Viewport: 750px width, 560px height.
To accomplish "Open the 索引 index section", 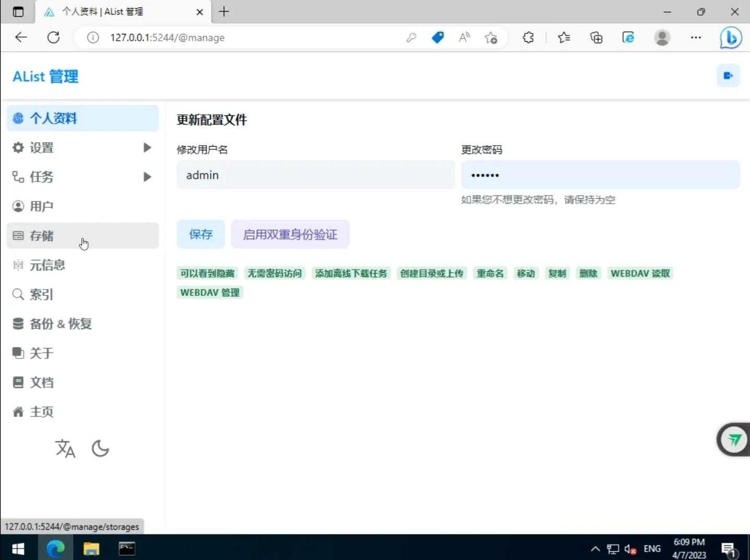I will tap(42, 294).
